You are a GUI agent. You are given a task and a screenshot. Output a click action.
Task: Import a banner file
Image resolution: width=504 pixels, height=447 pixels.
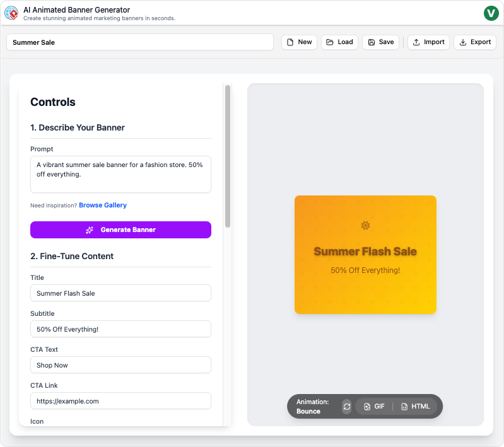[428, 42]
